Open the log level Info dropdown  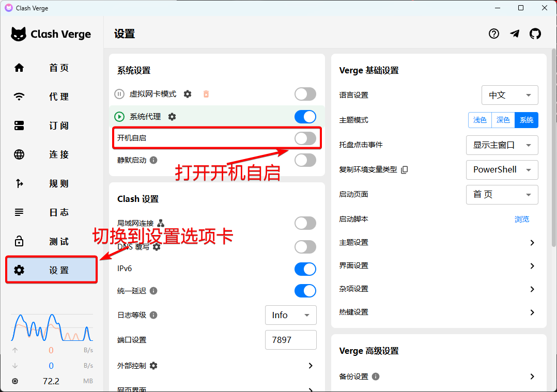290,315
